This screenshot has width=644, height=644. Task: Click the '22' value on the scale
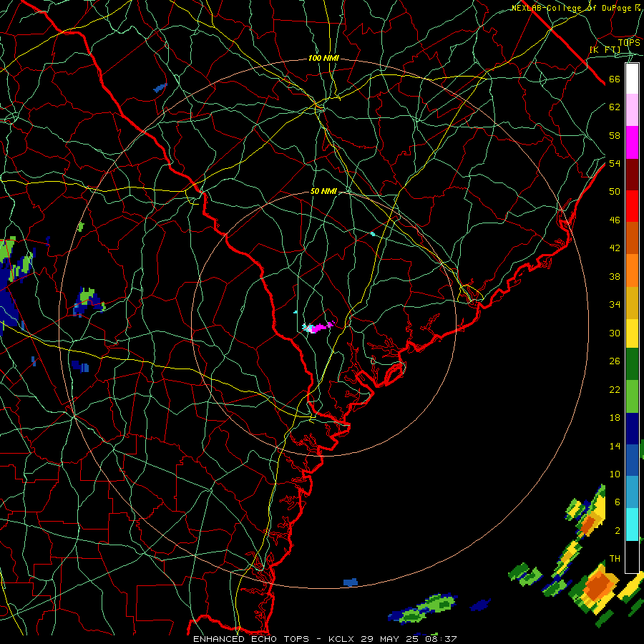[615, 390]
